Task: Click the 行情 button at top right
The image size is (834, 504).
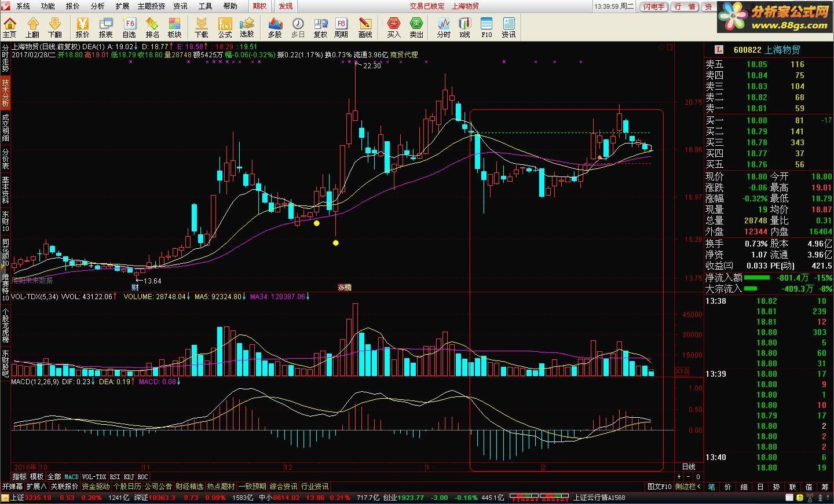Action: tap(685, 6)
